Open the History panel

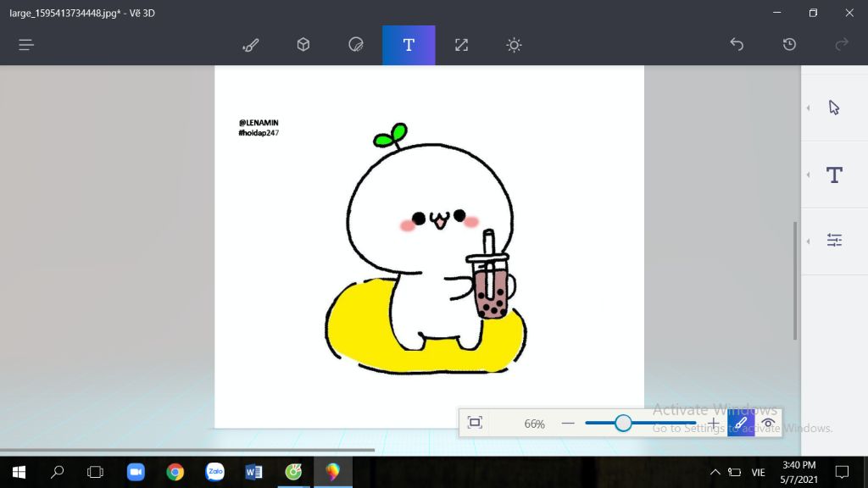(789, 44)
